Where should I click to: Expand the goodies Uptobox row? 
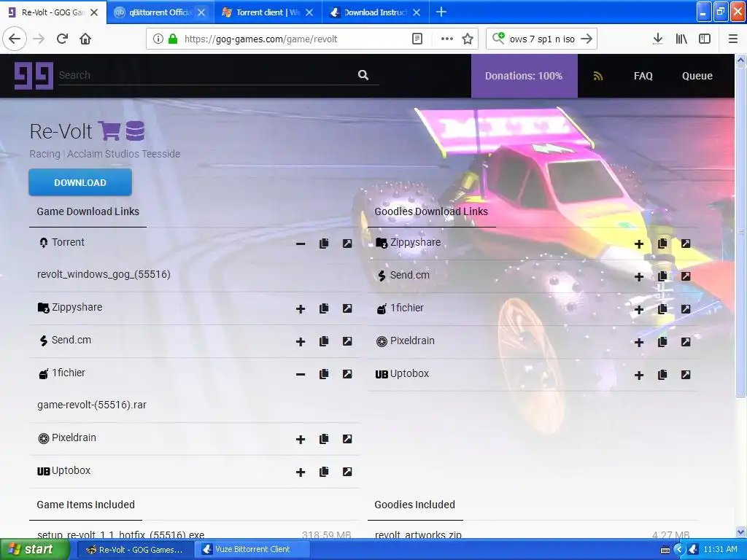pos(639,376)
